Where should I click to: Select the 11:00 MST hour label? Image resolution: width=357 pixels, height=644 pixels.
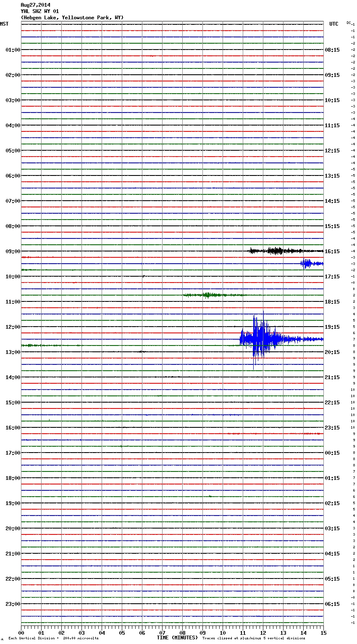(x=13, y=302)
